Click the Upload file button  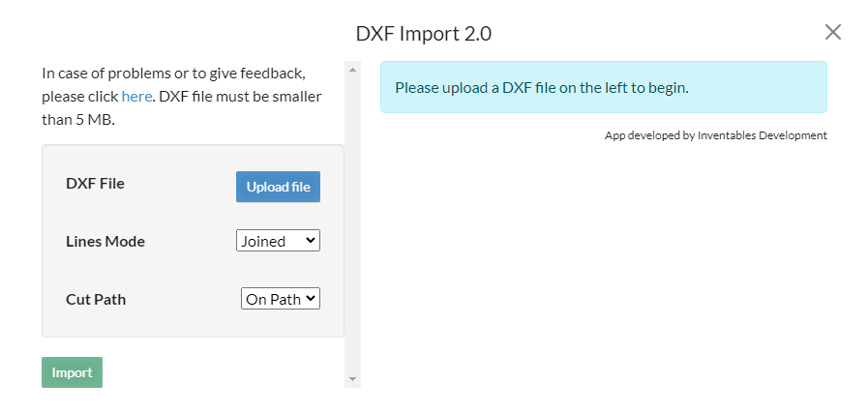coord(278,187)
